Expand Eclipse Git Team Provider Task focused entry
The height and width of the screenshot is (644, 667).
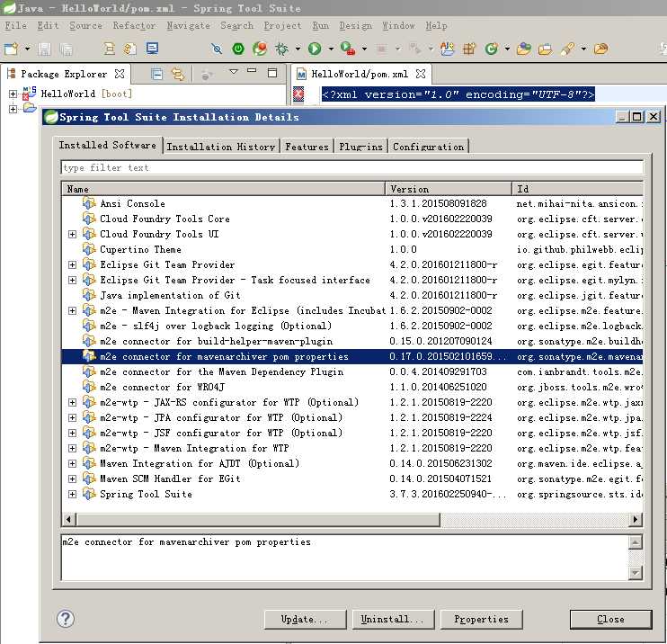pyautogui.click(x=72, y=281)
